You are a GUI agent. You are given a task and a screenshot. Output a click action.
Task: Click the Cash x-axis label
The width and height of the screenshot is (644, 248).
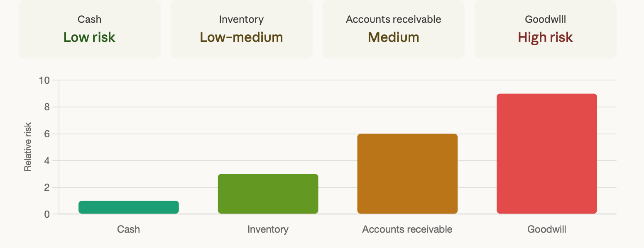[x=129, y=229]
